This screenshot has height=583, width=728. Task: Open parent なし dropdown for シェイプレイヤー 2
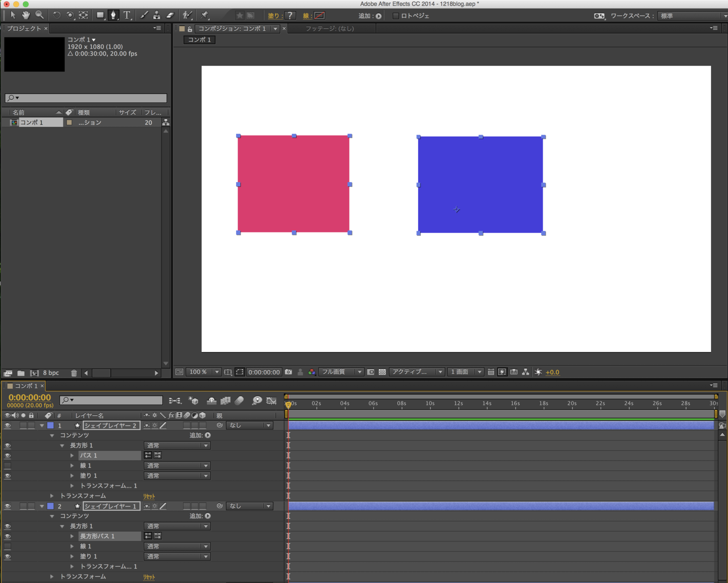(249, 426)
